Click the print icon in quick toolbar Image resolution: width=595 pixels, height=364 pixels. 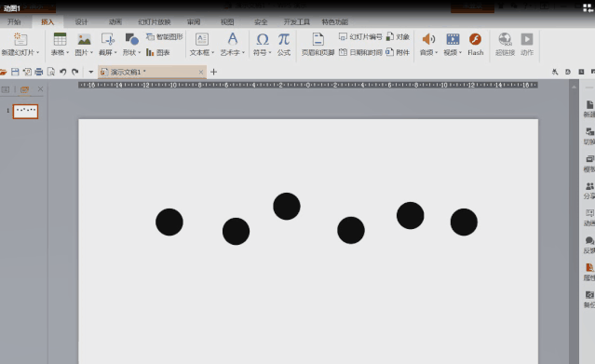click(x=39, y=72)
